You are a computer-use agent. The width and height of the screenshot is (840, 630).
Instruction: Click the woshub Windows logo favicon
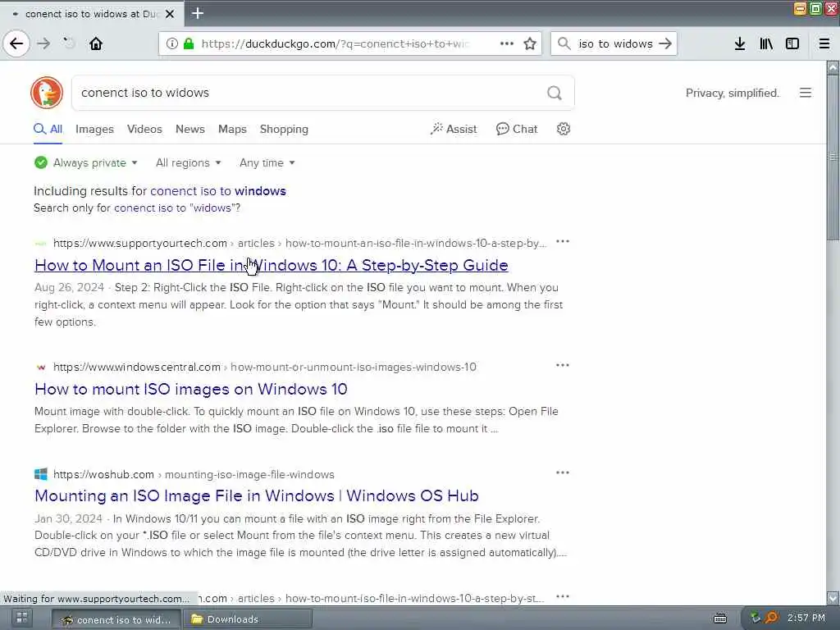[x=41, y=474]
